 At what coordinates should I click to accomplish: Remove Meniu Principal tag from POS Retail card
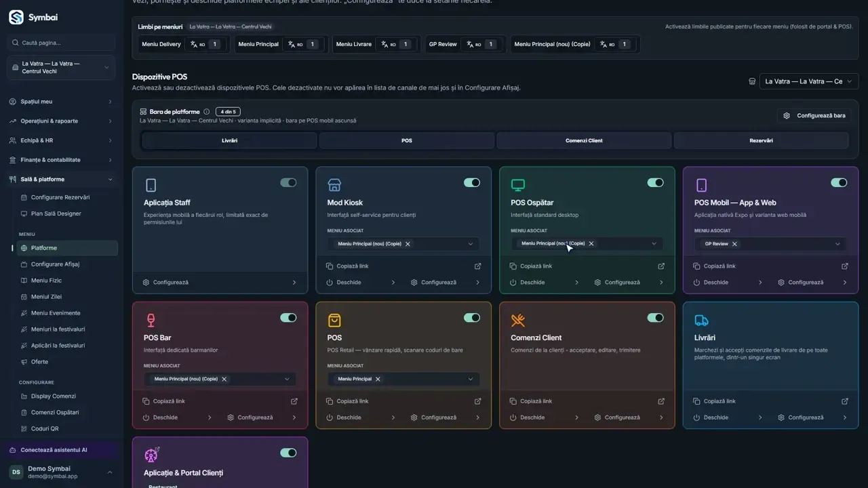click(x=378, y=379)
